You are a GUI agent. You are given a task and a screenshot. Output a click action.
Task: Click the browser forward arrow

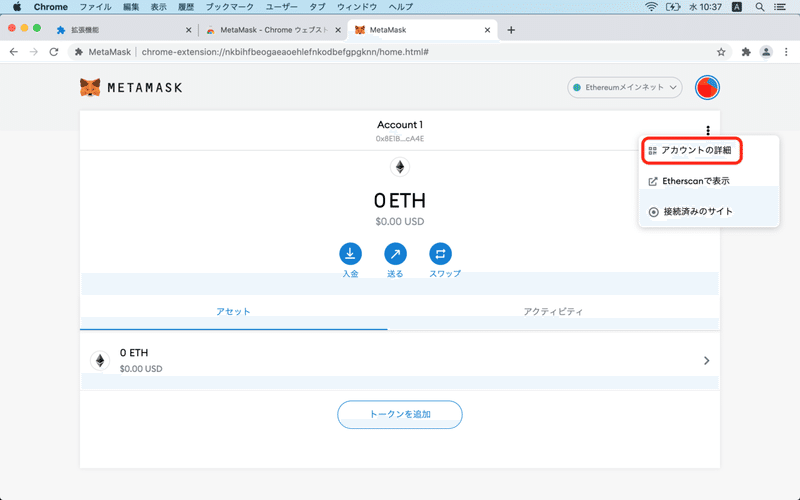(x=34, y=52)
